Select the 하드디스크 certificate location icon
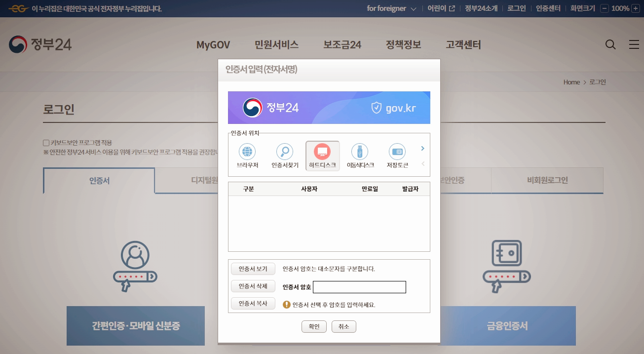This screenshot has width=644, height=354. coord(322,152)
